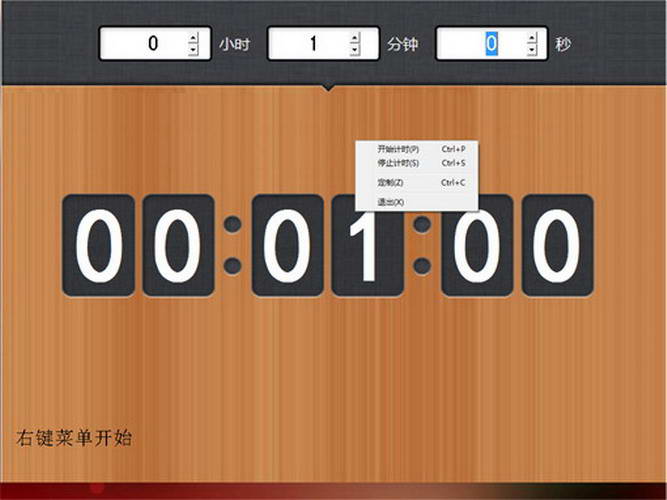
Task: Click the seconds tens digit tile
Action: pos(478,245)
